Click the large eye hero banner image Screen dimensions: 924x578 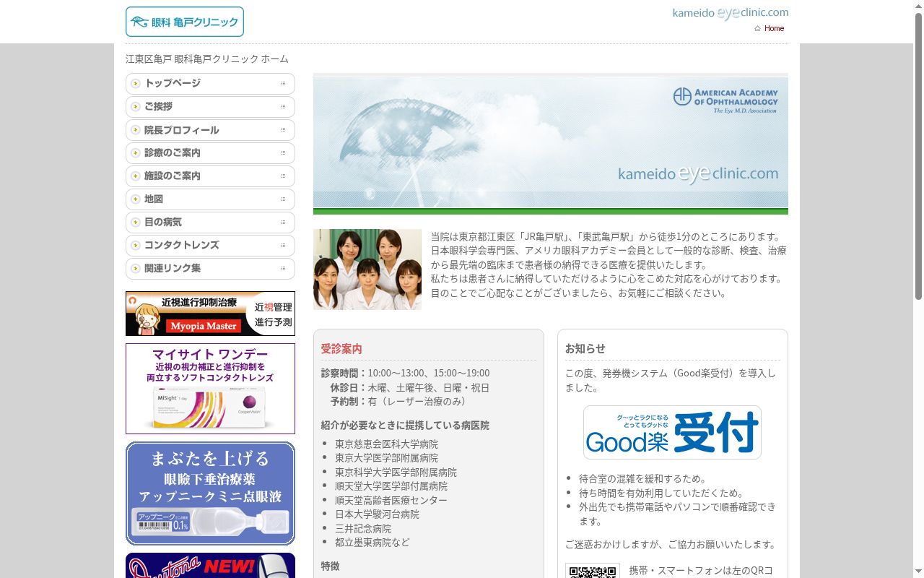click(551, 144)
